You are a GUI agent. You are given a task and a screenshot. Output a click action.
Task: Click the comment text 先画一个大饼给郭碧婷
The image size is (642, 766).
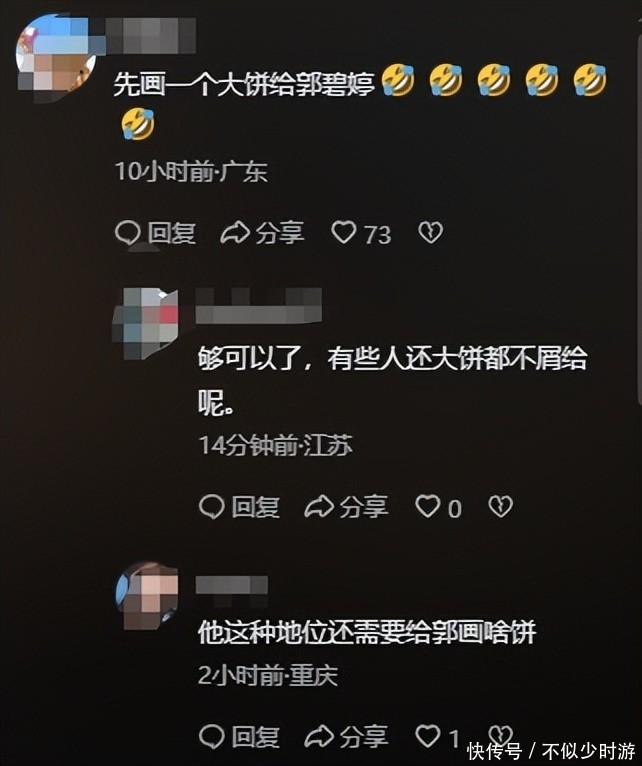(244, 84)
